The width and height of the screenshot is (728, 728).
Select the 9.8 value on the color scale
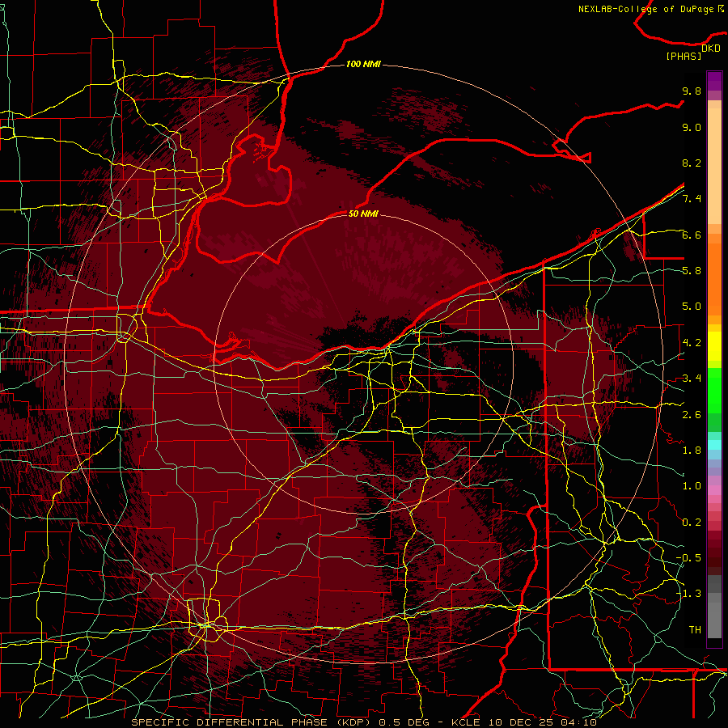(x=692, y=91)
